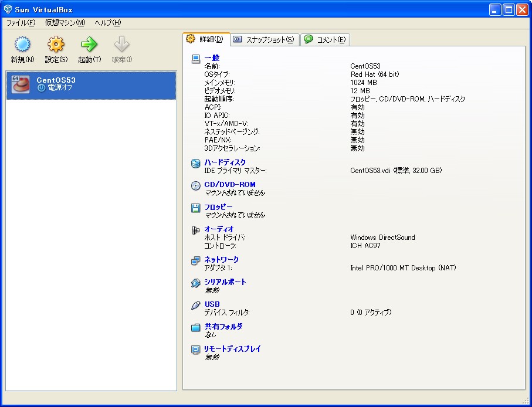The height and width of the screenshot is (407, 532).
Task: Click the 新規(N) new VM toolbar icon
Action: pyautogui.click(x=22, y=44)
